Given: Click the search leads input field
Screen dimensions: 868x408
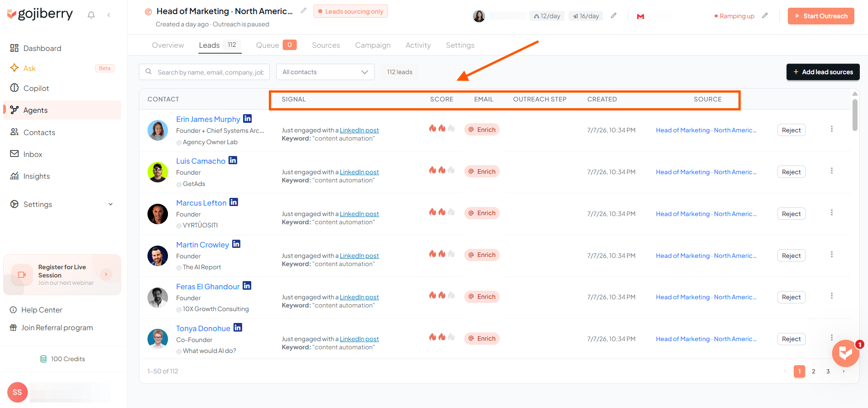Looking at the screenshot, I should 204,72.
